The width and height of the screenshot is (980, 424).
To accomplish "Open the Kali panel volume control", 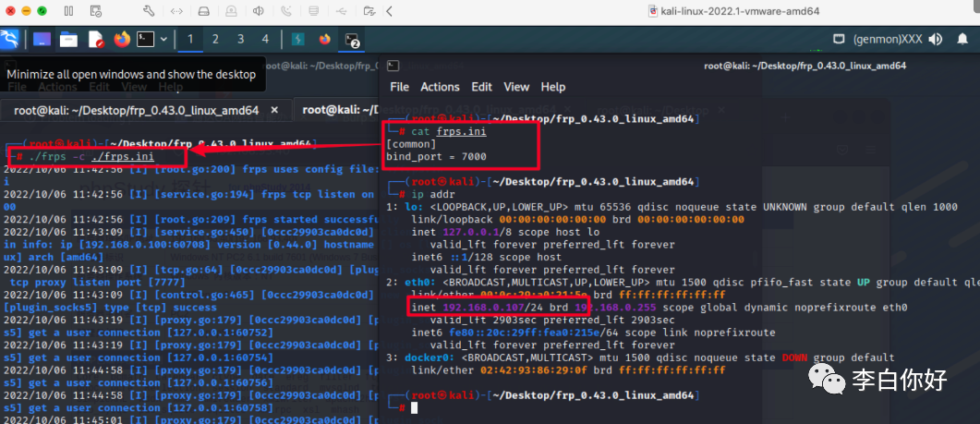I will click(x=936, y=40).
